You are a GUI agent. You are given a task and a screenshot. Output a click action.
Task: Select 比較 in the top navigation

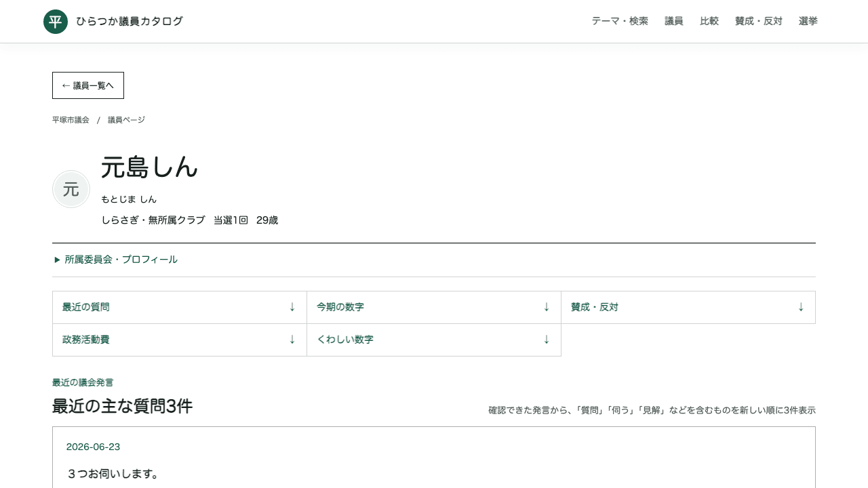point(709,21)
